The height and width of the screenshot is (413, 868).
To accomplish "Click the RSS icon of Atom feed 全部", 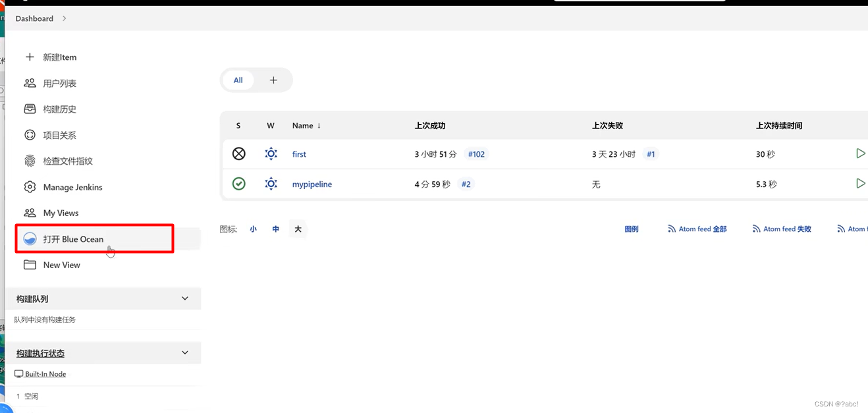I will (672, 229).
